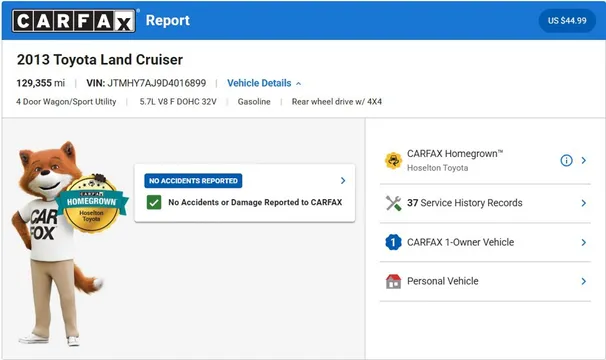Image resolution: width=606 pixels, height=360 pixels.
Task: Open 37 Service History Records link
Action: (x=465, y=203)
